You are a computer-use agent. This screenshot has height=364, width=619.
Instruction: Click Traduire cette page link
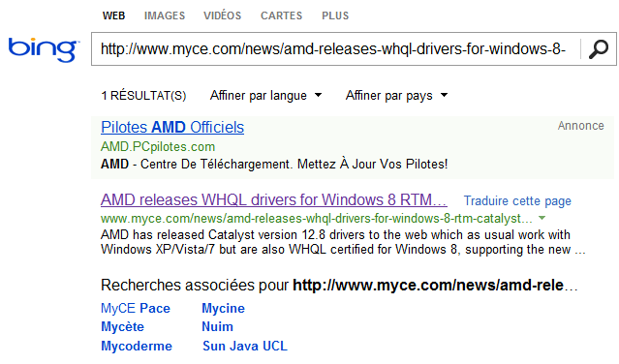pyautogui.click(x=517, y=200)
